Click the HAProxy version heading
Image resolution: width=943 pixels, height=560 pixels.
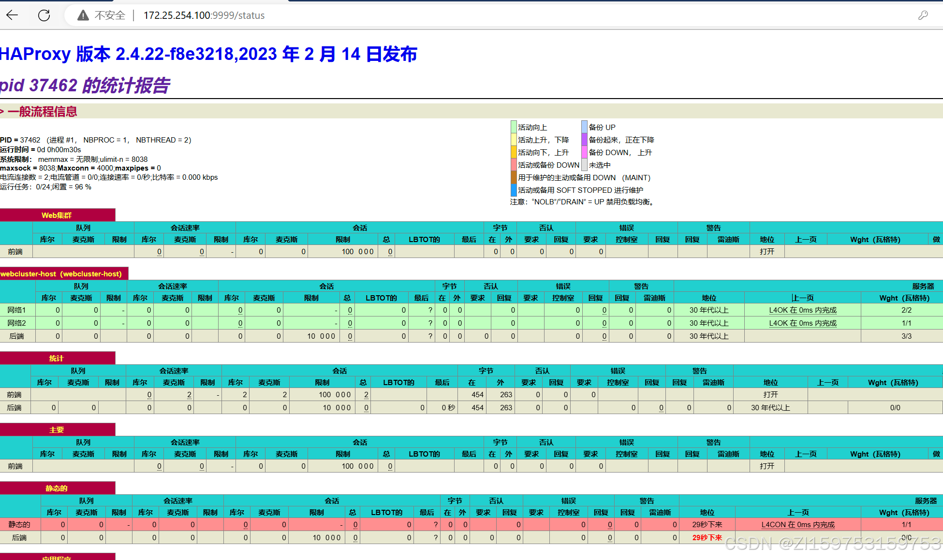(x=208, y=54)
